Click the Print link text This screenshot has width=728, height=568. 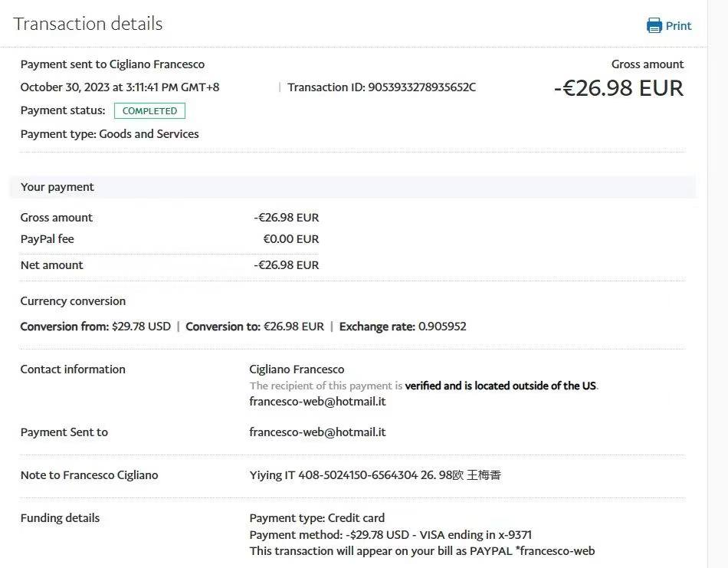point(678,26)
